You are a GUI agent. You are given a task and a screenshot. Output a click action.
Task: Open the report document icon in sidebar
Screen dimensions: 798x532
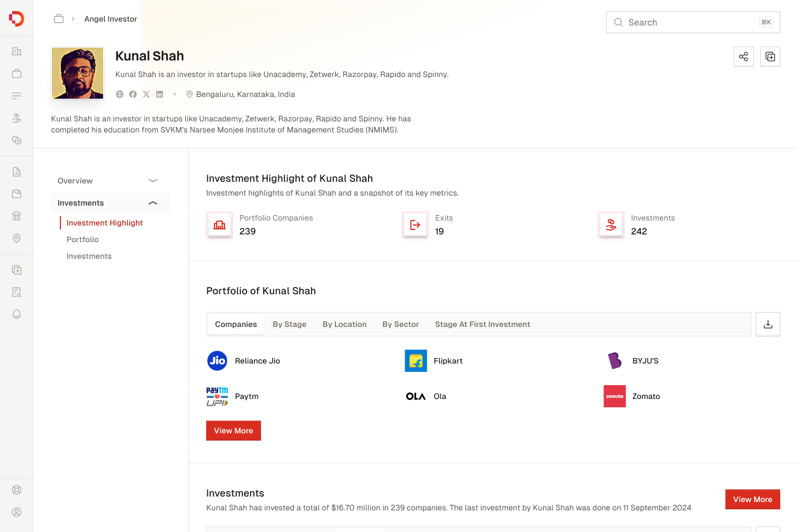(17, 172)
